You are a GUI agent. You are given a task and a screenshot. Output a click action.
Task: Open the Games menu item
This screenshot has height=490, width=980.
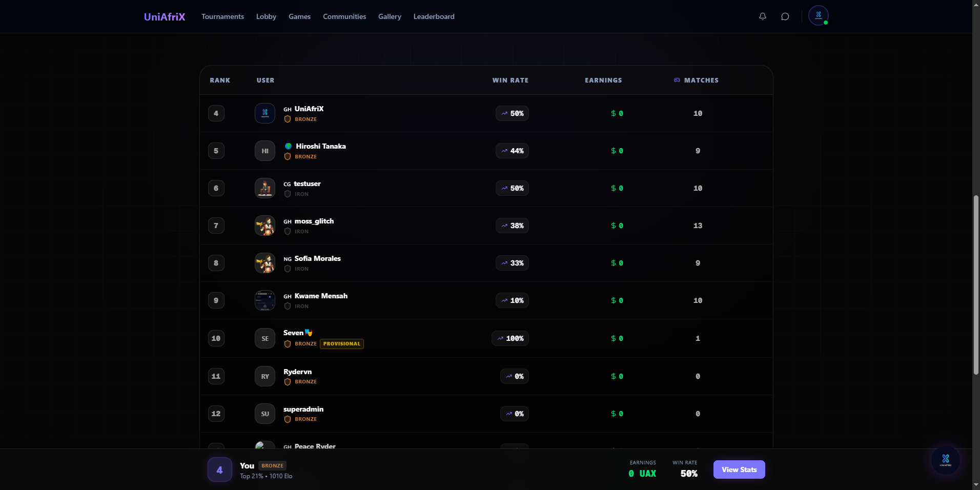pyautogui.click(x=299, y=16)
